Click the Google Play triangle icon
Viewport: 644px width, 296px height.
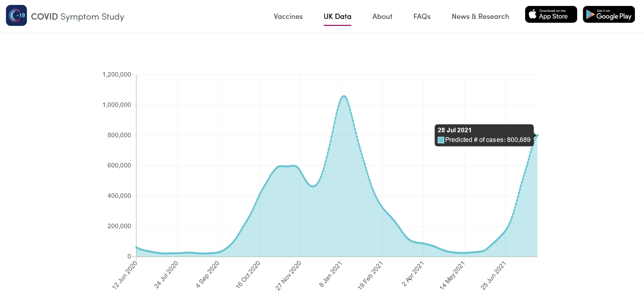pos(591,14)
